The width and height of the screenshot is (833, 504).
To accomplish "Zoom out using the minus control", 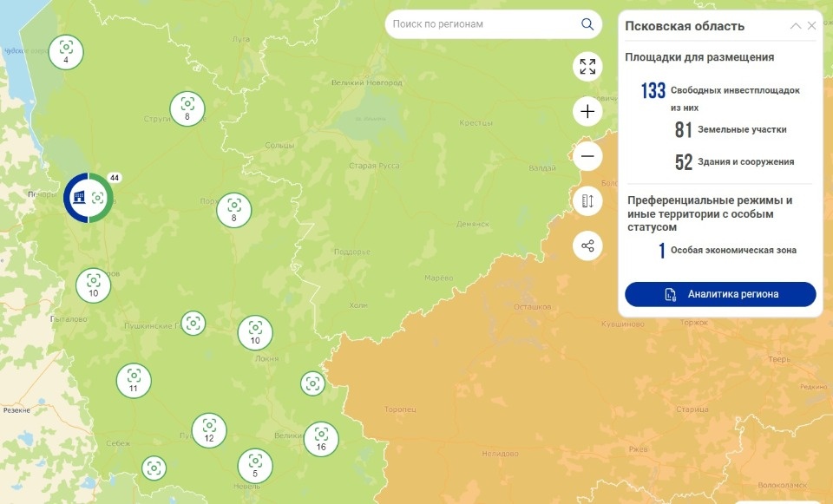I will click(587, 156).
